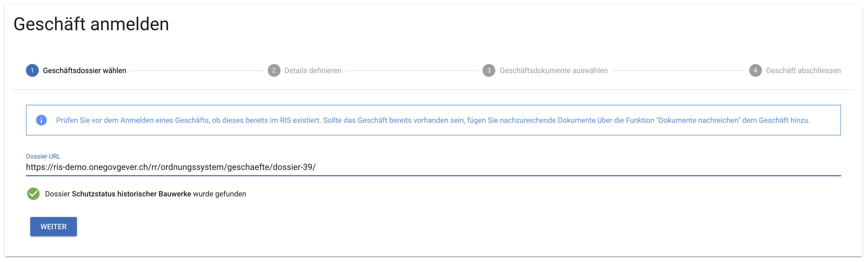Click dossier name 'Schutzstatus historischer Bauwerke'
This screenshot has height=262, width=868.
131,194
